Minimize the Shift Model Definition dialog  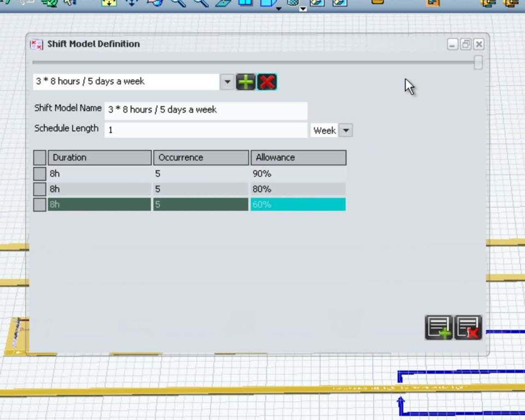click(452, 44)
